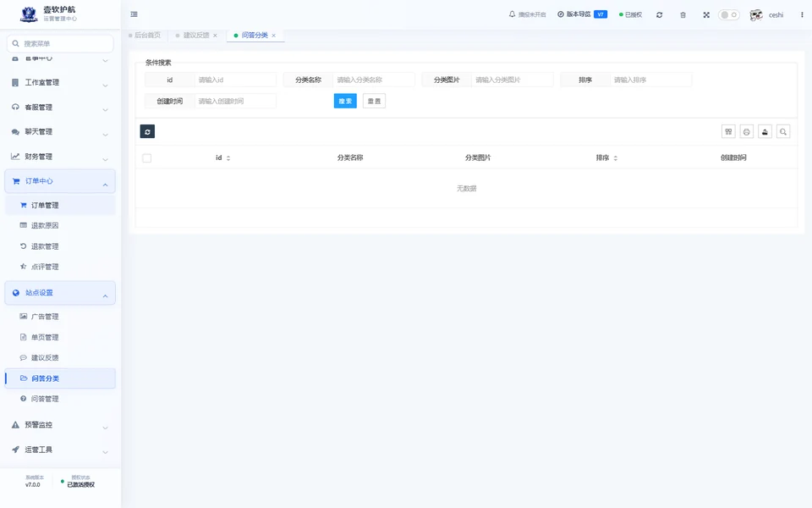The image size is (812, 508).
Task: Expand the 客服管理 menu group
Action: coord(60,108)
